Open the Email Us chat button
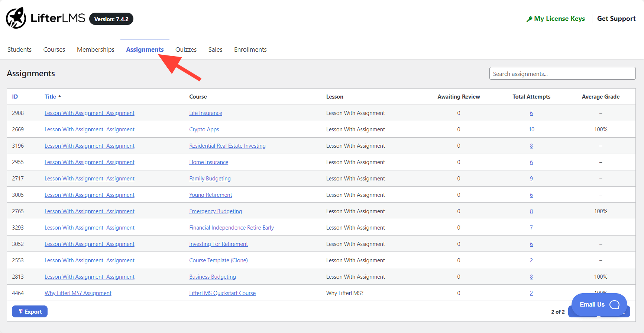The image size is (644, 333). click(x=599, y=305)
